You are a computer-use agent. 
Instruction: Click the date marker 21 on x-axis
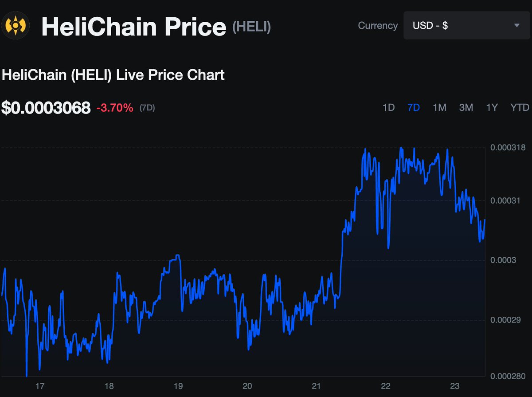(x=316, y=386)
